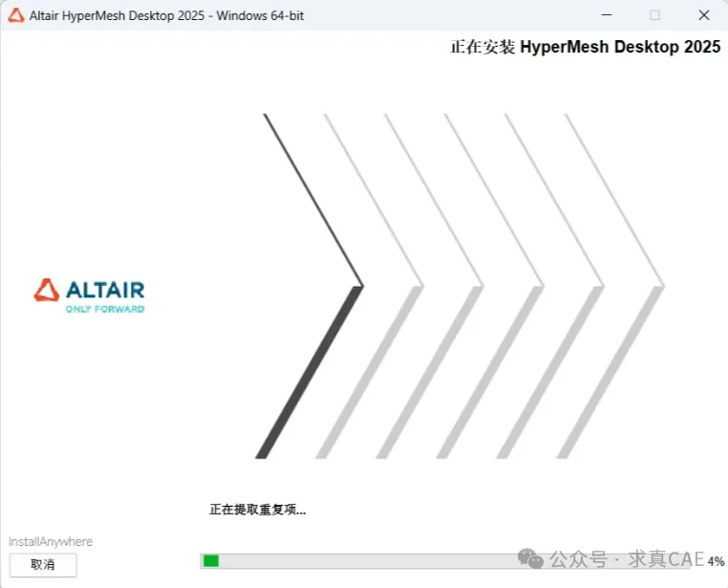This screenshot has height=588, width=728.
Task: Click the installation progress bar
Action: pos(445,561)
